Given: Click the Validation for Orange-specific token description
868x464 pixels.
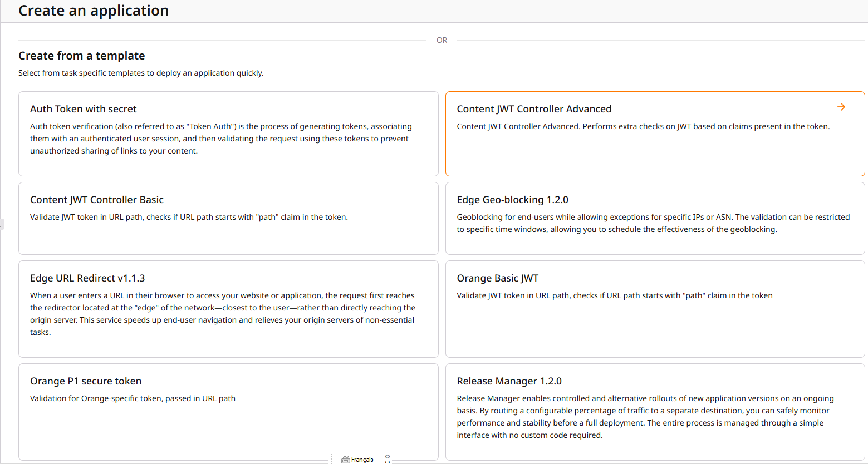Looking at the screenshot, I should tap(133, 398).
